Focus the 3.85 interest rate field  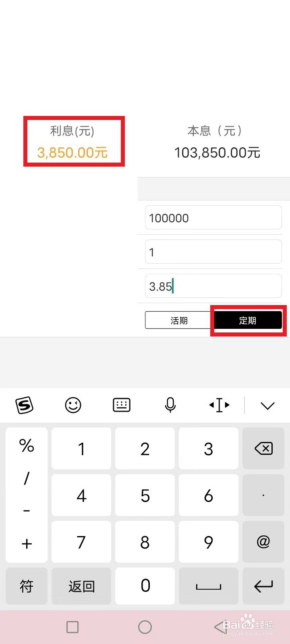click(213, 286)
